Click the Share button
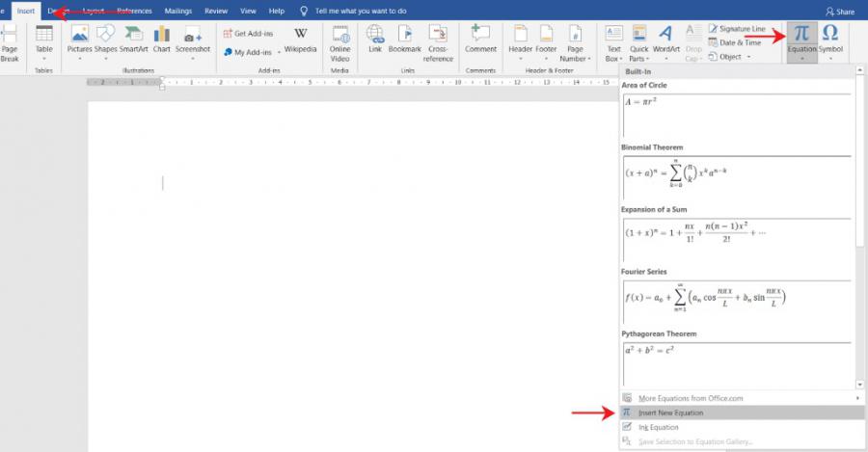 (840, 12)
